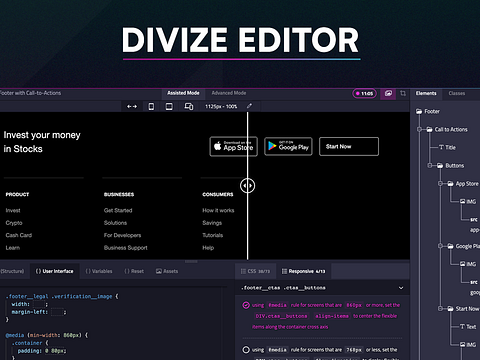Click the viewport width slider handle
Viewport: 480px width, 360px height.
tap(247, 186)
